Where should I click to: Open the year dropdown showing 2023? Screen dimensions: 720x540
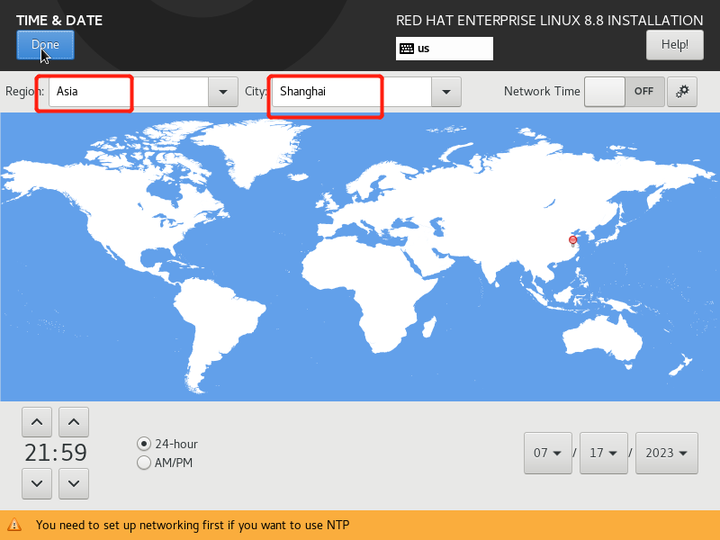[x=666, y=453]
